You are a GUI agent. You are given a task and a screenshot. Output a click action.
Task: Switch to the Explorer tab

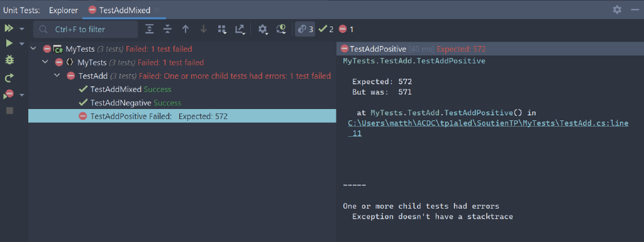coord(64,10)
